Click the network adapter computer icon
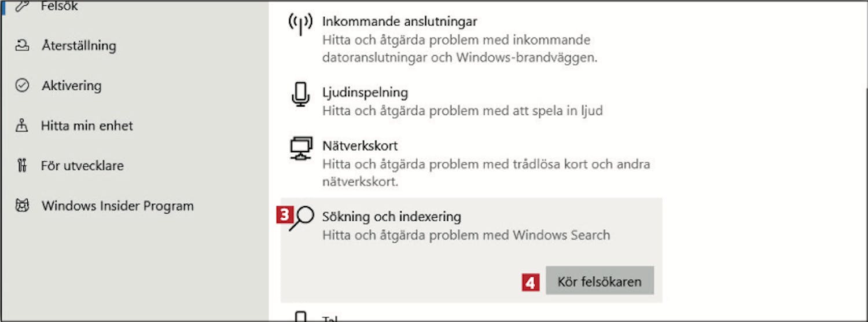The width and height of the screenshot is (868, 322). tap(301, 149)
